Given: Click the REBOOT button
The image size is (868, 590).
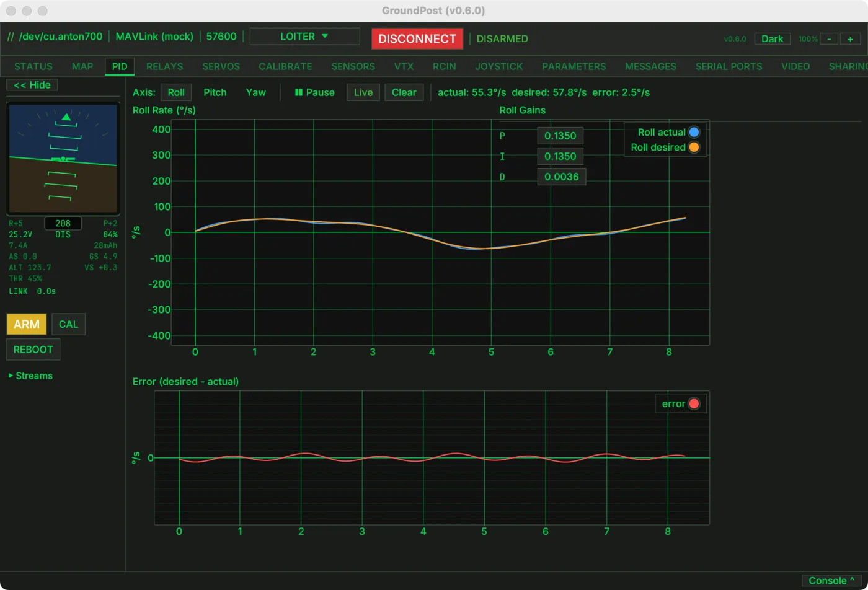Looking at the screenshot, I should click(33, 350).
